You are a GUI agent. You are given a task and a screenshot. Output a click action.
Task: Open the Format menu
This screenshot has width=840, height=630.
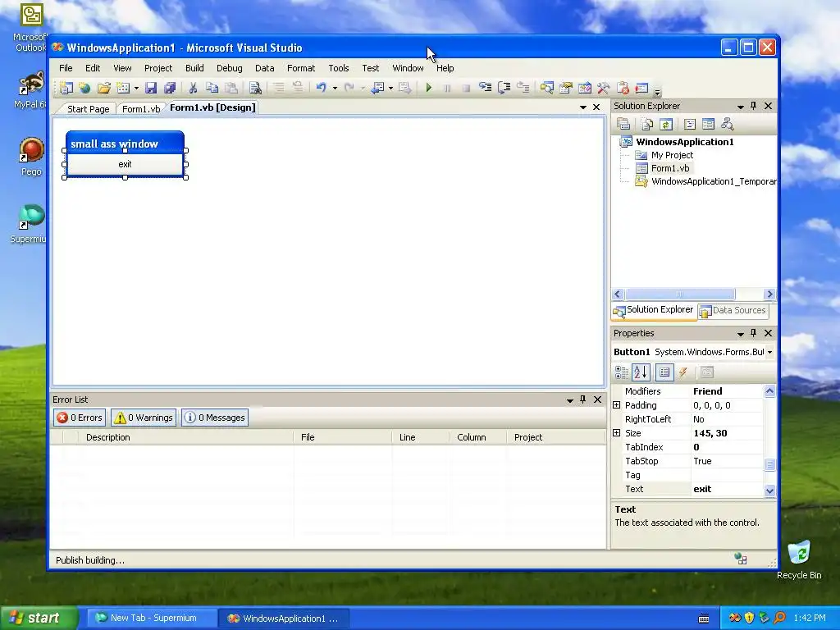pyautogui.click(x=301, y=68)
